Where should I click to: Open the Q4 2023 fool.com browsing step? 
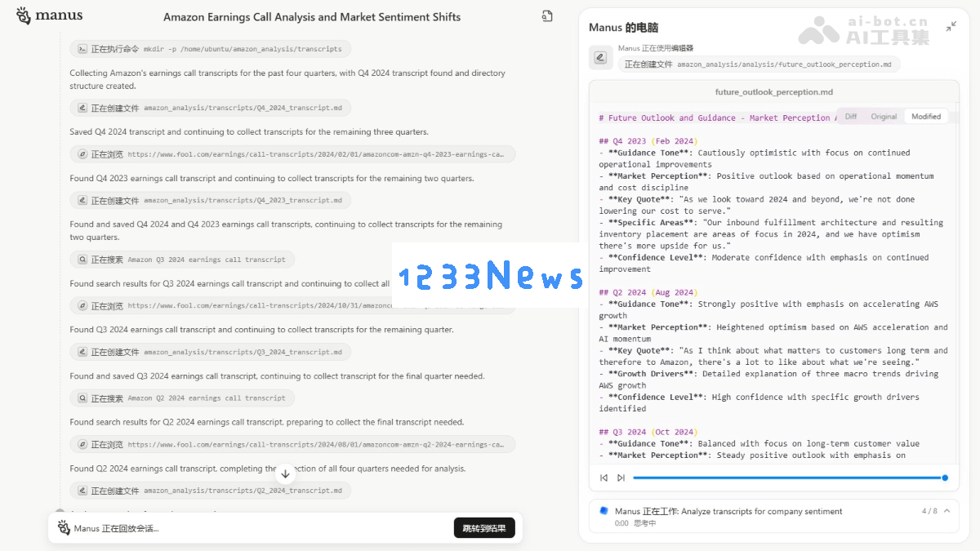(292, 153)
